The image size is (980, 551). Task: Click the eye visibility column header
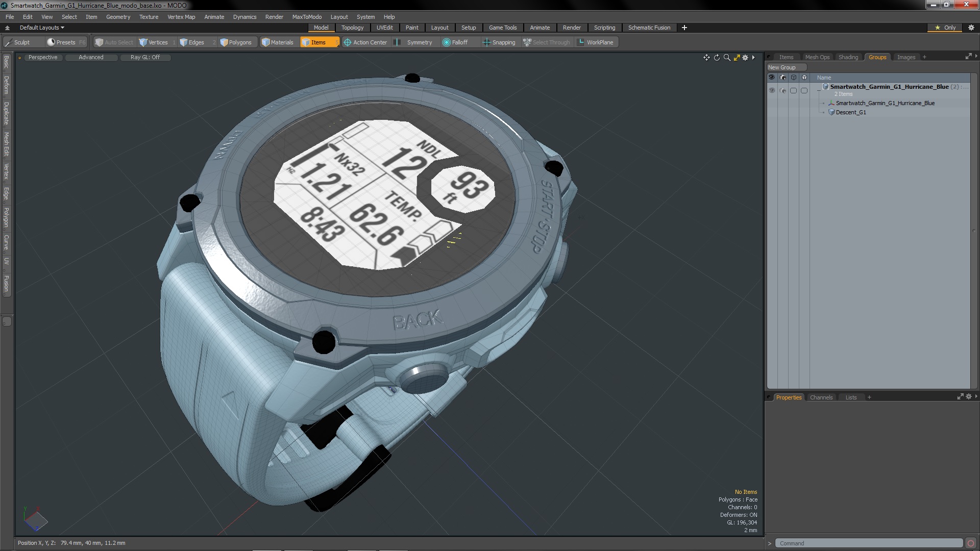click(772, 78)
